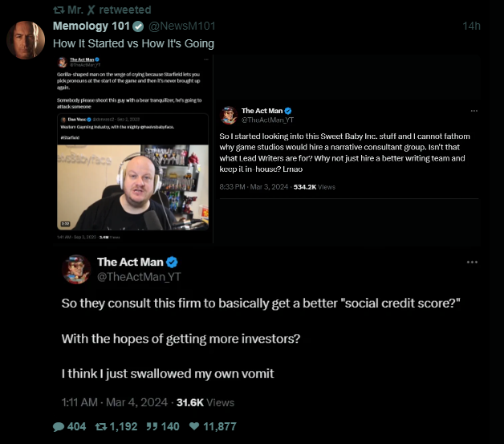Screen dimensions: 504x444
Task: Open the 'social credit score' tweet image
Action: coord(267,331)
